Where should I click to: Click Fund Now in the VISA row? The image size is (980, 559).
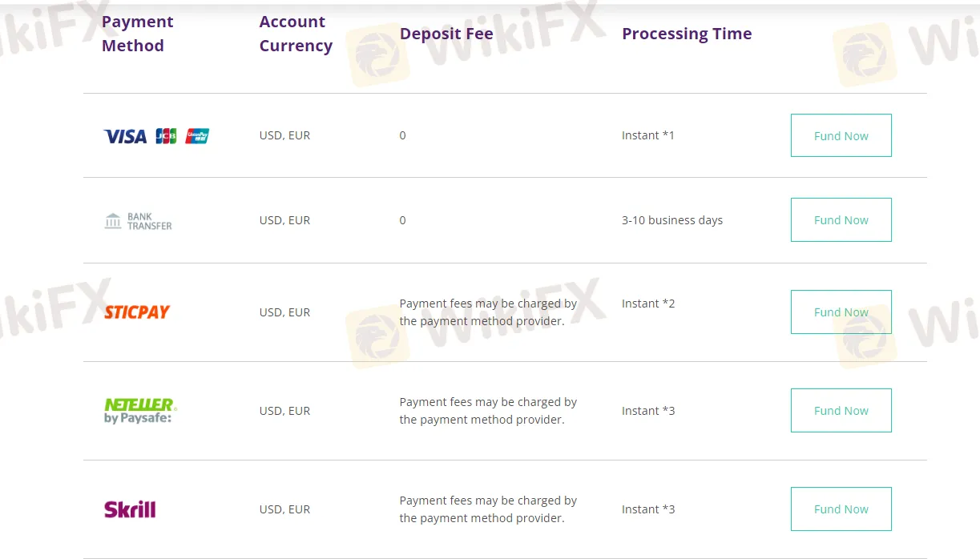click(x=841, y=135)
